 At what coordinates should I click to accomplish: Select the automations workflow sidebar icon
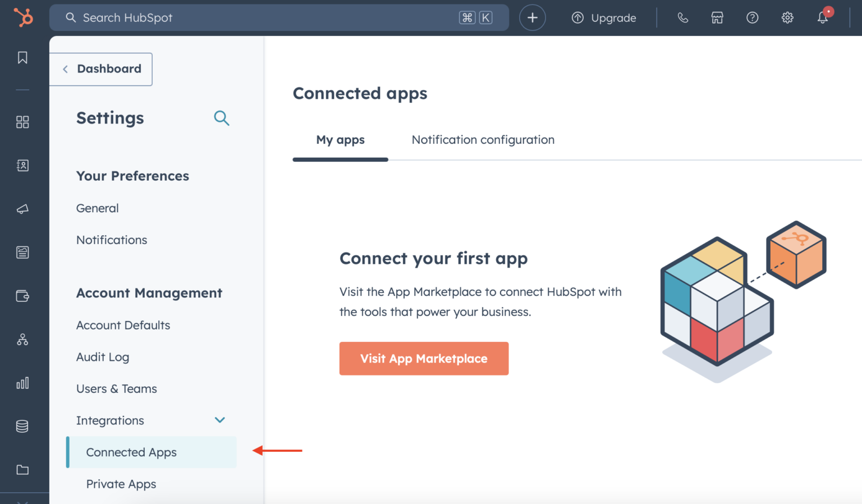click(x=22, y=339)
